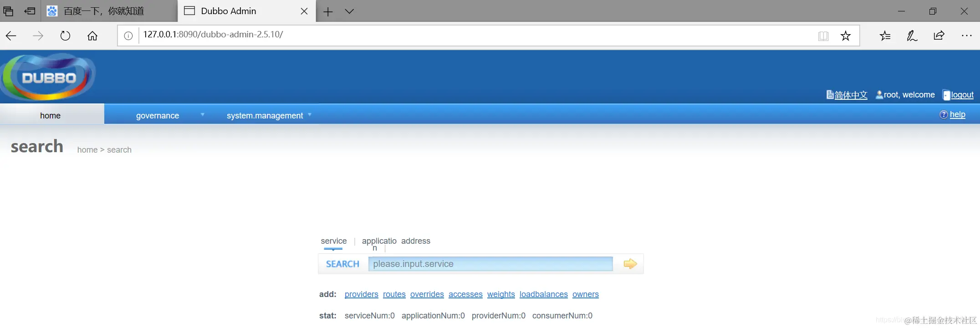Click providerNum:0 stat text
980x328 pixels.
[x=499, y=316]
